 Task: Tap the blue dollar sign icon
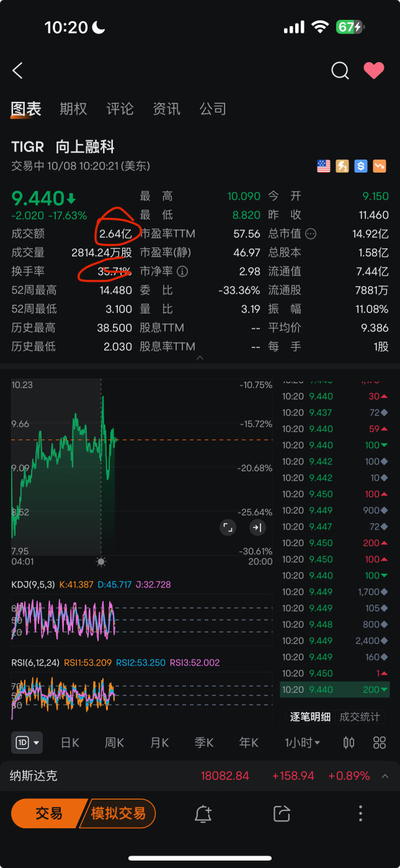tap(361, 166)
